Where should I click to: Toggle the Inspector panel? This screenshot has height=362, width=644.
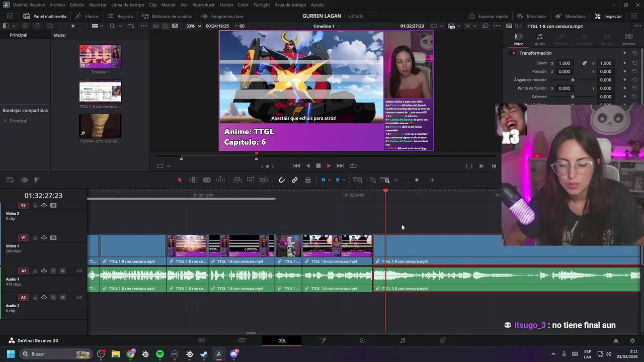click(608, 16)
